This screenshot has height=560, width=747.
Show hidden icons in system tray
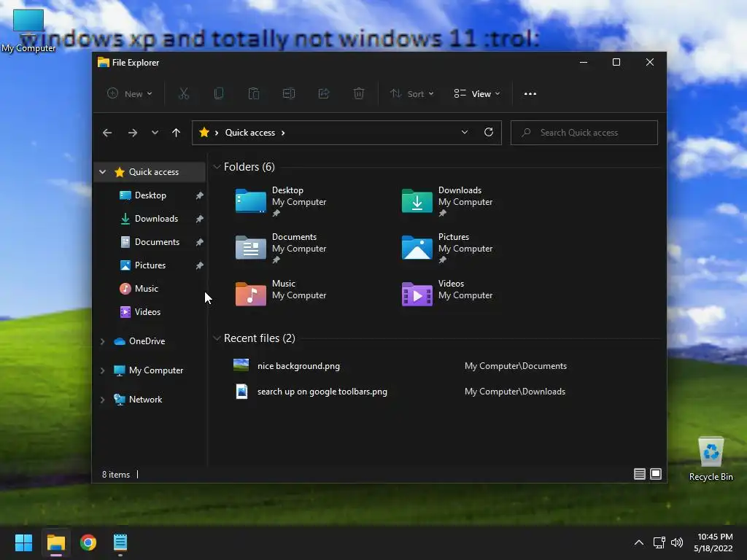(x=639, y=542)
